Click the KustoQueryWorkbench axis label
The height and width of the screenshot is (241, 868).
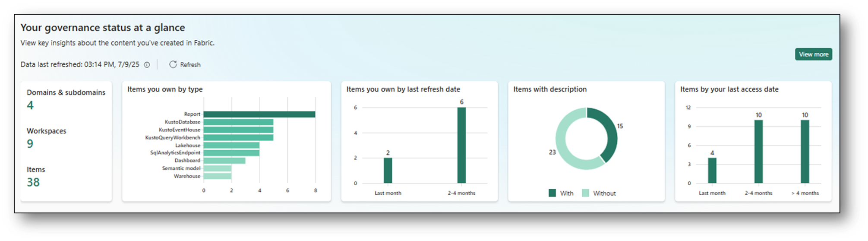(x=173, y=138)
